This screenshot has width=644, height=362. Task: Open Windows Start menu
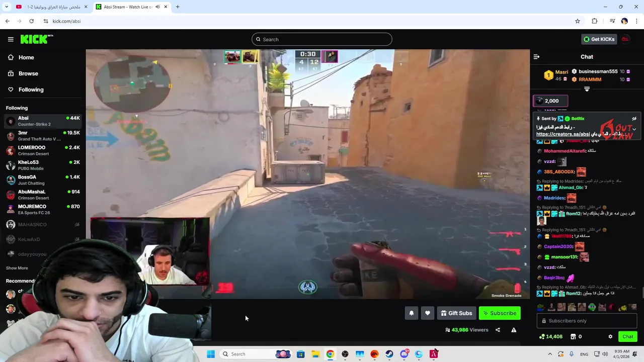pos(211,354)
